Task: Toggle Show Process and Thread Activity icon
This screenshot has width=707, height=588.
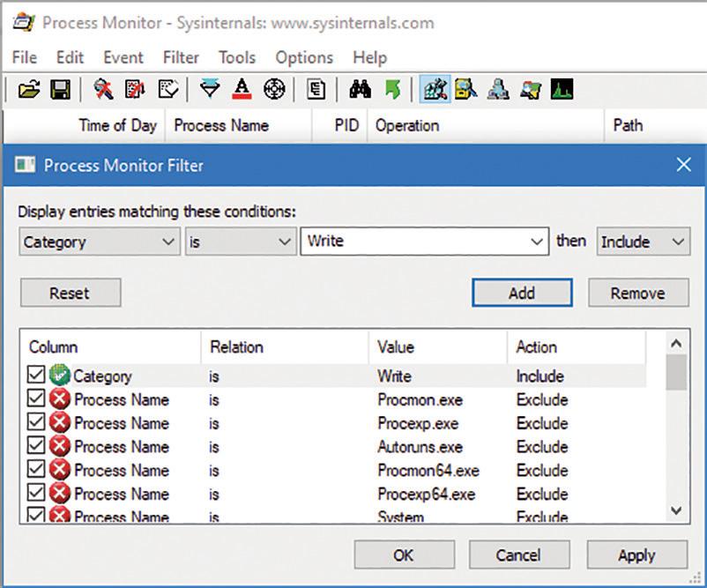Action: pos(531,89)
